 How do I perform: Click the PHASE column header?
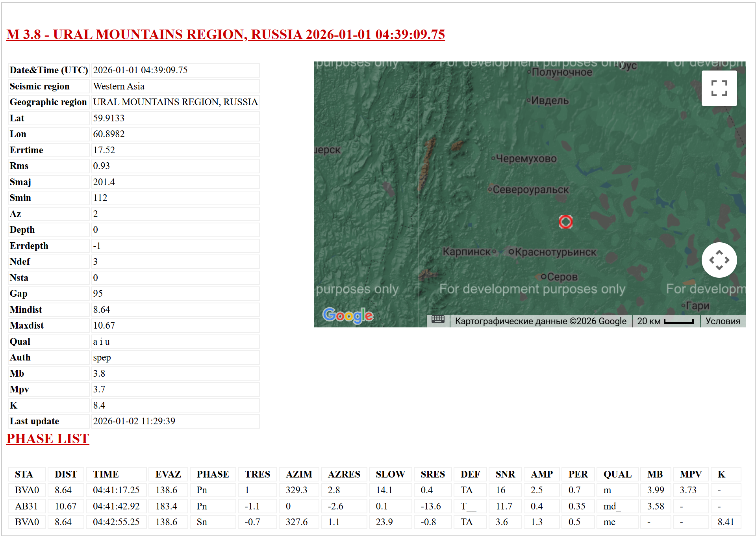pyautogui.click(x=213, y=474)
